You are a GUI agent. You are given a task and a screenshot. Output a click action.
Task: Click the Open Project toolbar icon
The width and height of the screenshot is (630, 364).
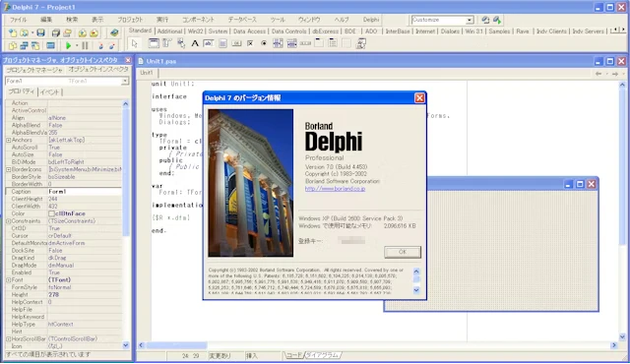68,32
